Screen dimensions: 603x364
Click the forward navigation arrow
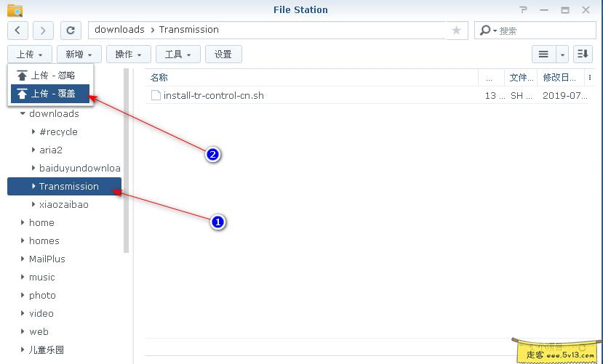(x=43, y=30)
